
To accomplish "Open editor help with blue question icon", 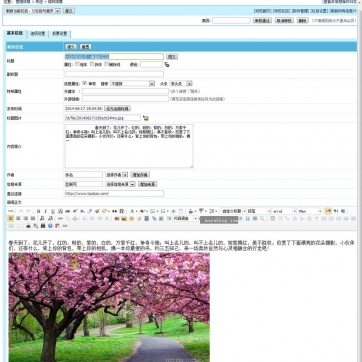I will 50,226.
